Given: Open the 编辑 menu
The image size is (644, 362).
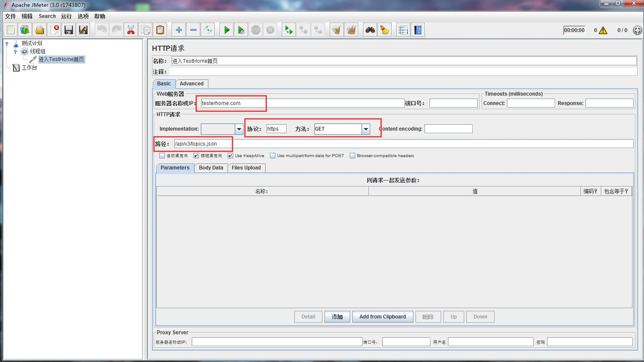Looking at the screenshot, I should pyautogui.click(x=27, y=16).
